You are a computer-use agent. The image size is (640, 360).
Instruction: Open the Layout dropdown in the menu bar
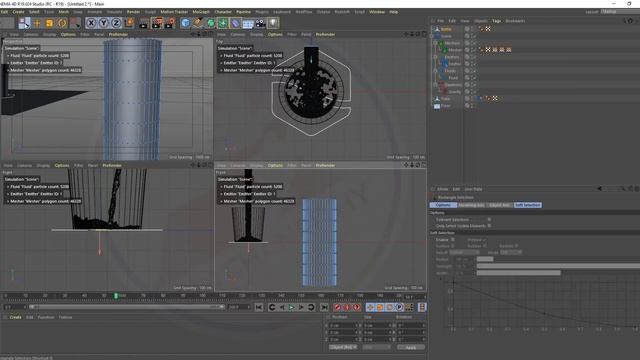coord(620,12)
